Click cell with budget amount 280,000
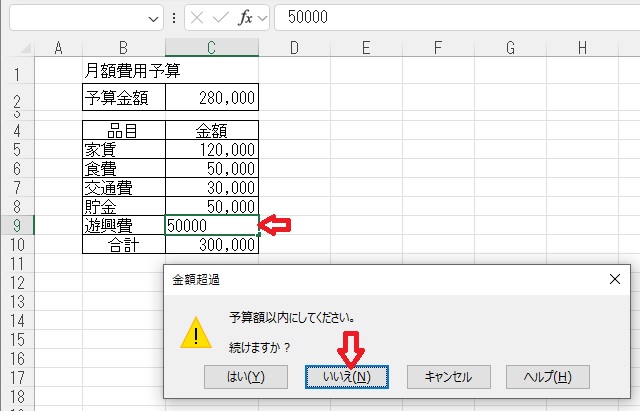 (x=211, y=98)
